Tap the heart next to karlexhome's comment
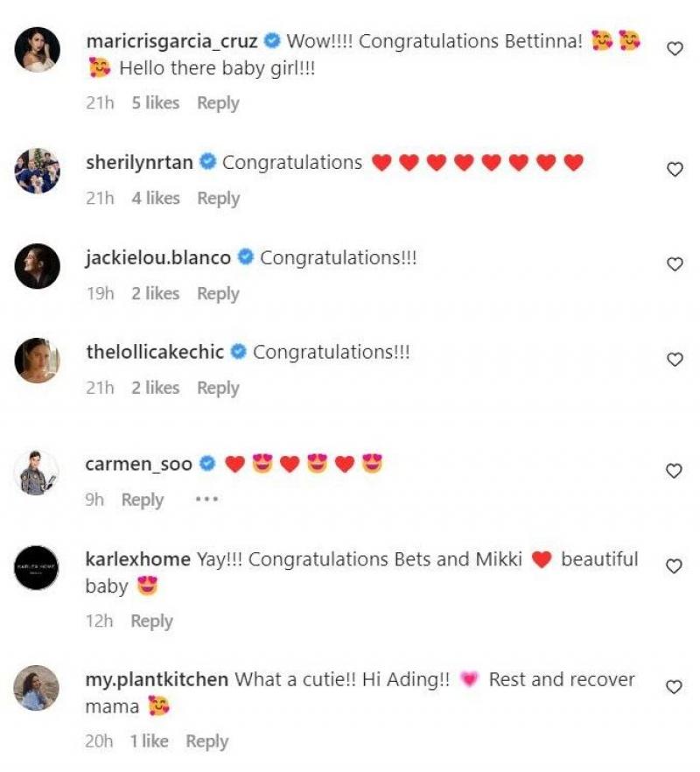This screenshot has height=772, width=700. coord(675,566)
